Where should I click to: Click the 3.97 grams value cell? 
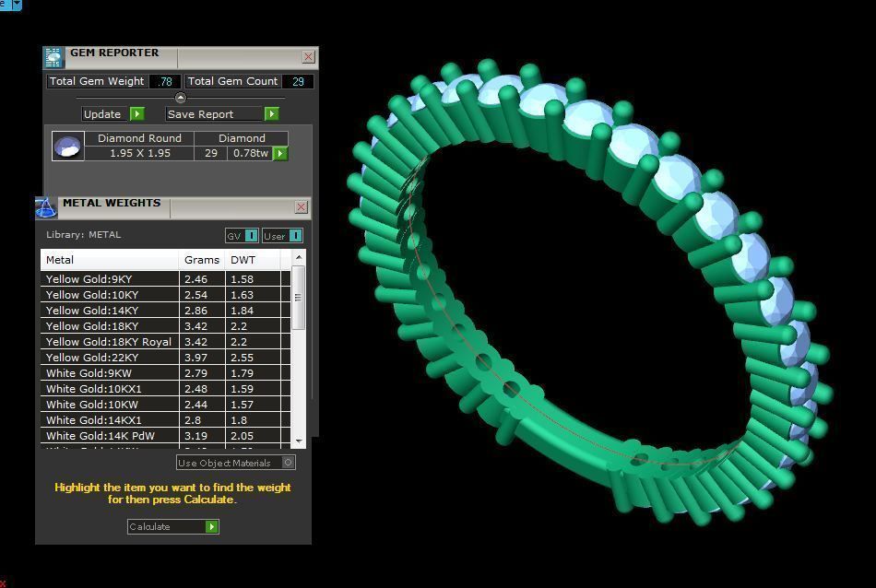point(202,357)
